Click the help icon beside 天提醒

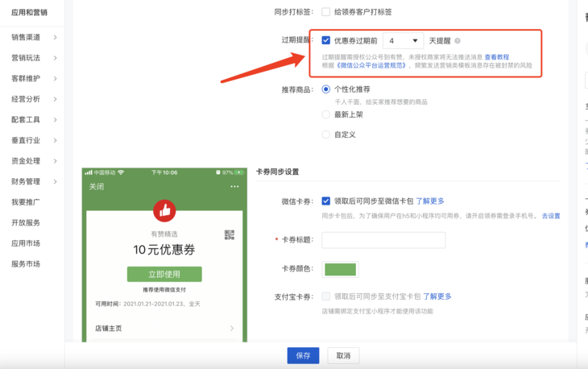click(458, 41)
